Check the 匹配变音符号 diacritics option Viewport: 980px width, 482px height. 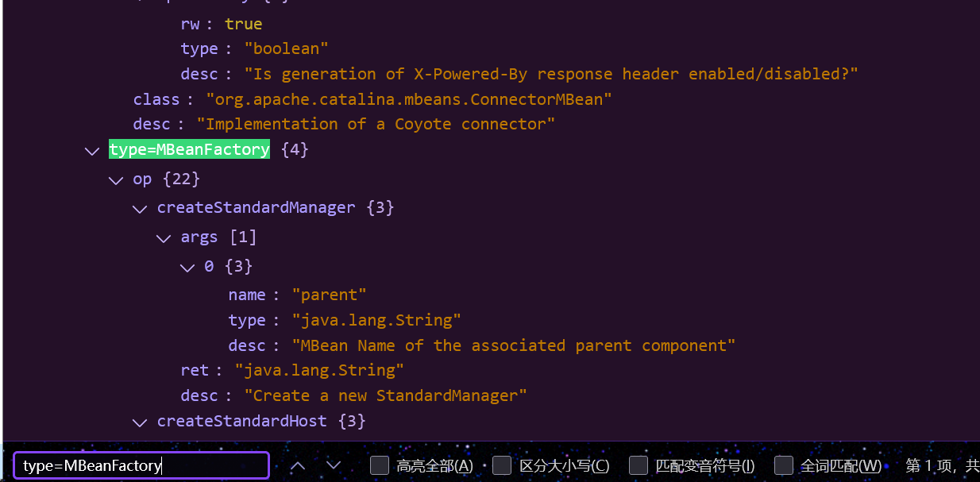639,465
